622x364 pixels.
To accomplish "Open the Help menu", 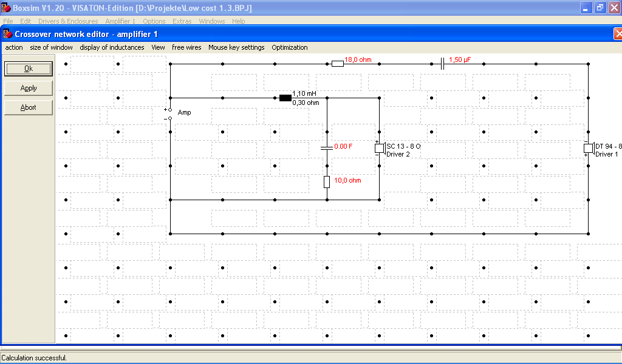I will click(x=238, y=21).
